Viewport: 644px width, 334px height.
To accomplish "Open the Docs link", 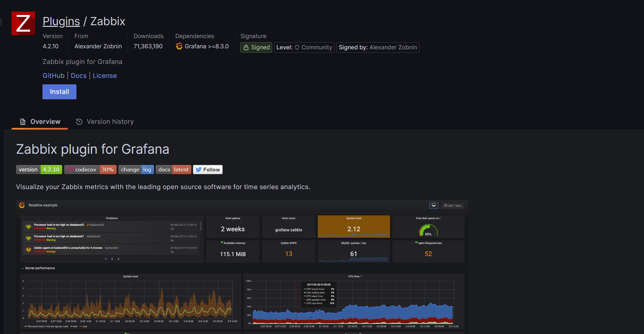I will click(x=79, y=76).
